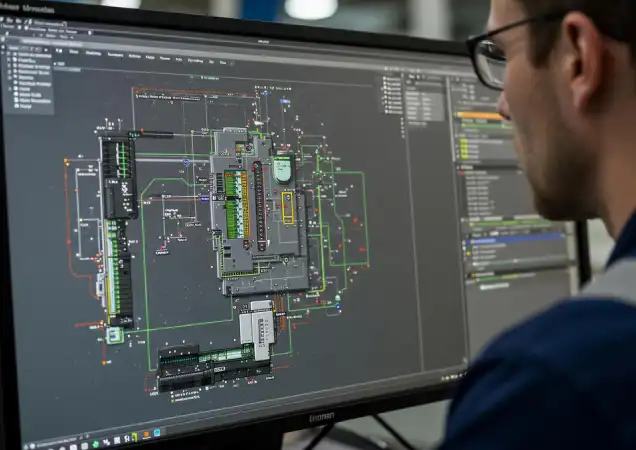Open the green app icon on the taskbar
This screenshot has width=636, height=450.
point(95,444)
